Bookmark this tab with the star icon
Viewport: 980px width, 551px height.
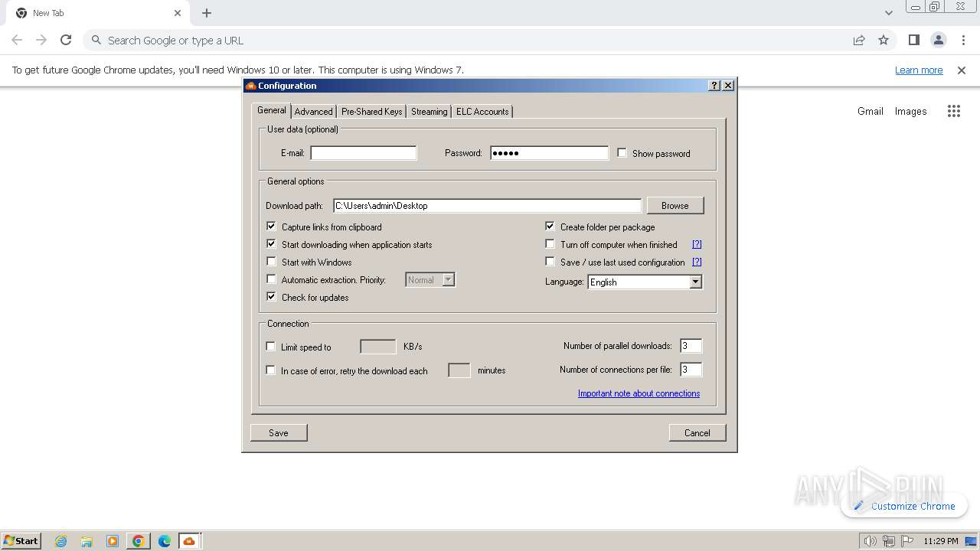pyautogui.click(x=884, y=40)
